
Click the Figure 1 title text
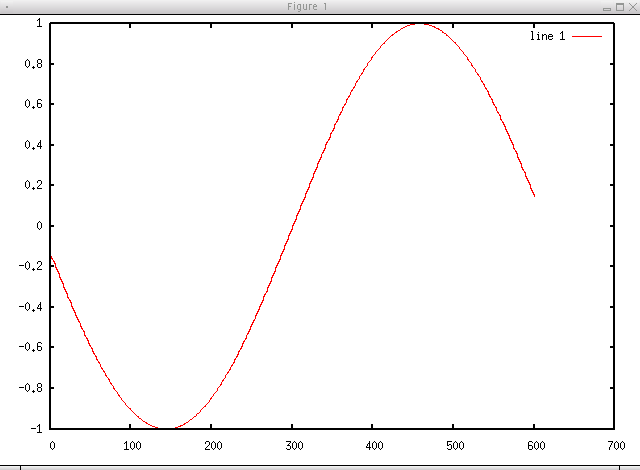point(307,7)
